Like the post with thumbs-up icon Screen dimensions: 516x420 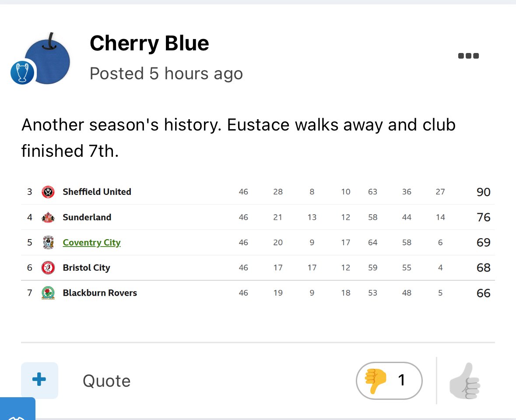click(465, 381)
